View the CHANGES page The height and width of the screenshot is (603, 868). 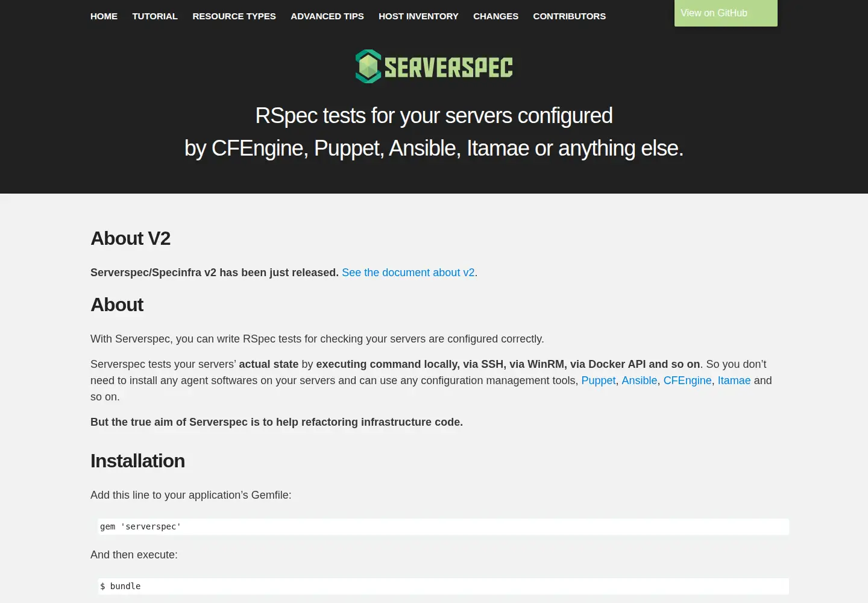coord(495,16)
